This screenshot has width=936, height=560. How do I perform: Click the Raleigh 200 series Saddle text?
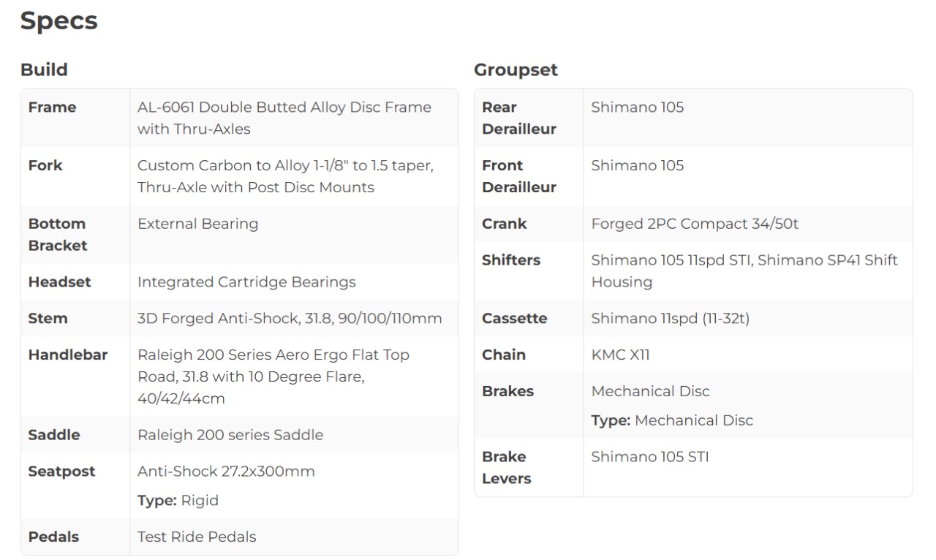pos(230,435)
